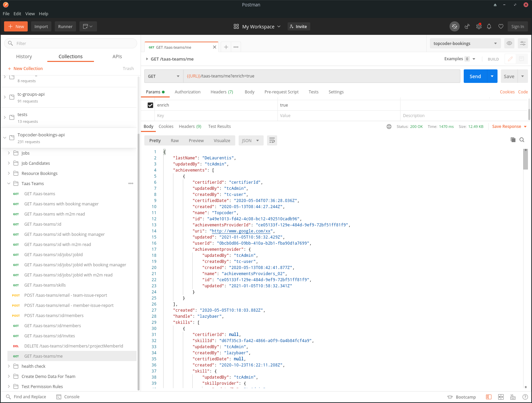
Task: Open keyboard shortcuts icon in status bar
Action: [x=513, y=397]
